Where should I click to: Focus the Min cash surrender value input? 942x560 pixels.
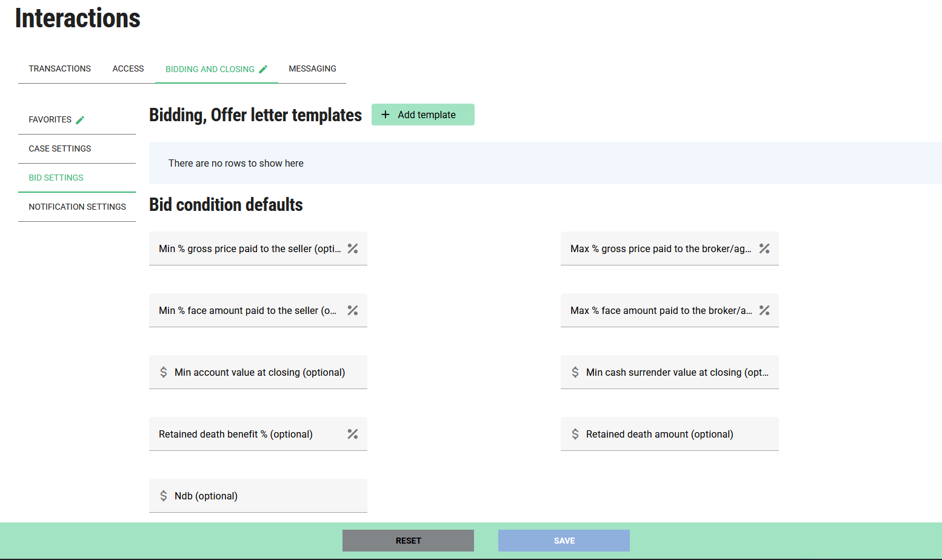[x=676, y=372]
